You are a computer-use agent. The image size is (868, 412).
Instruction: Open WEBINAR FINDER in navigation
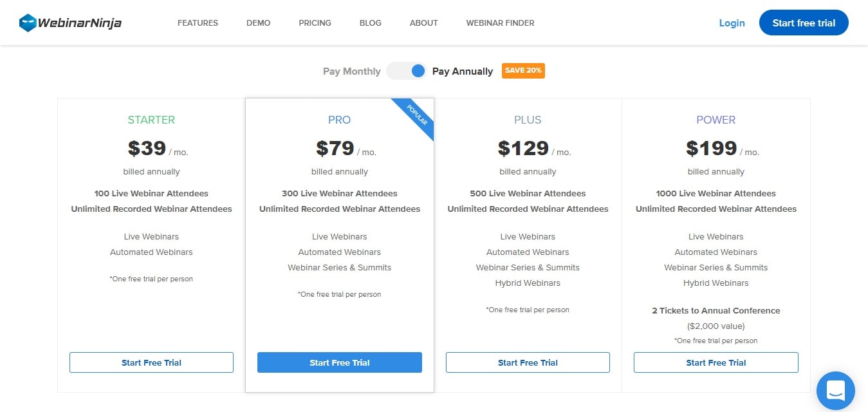tap(501, 23)
